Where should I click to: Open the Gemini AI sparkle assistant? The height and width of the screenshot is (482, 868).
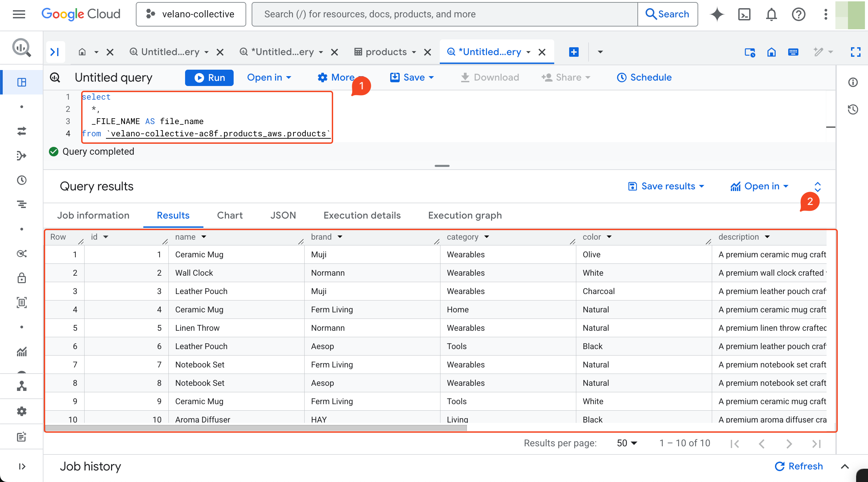(717, 14)
